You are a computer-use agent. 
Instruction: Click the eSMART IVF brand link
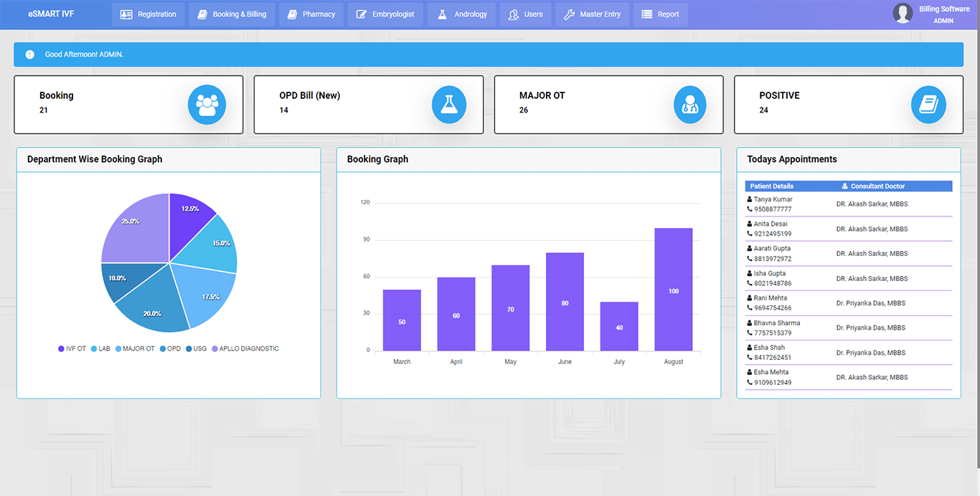(51, 14)
